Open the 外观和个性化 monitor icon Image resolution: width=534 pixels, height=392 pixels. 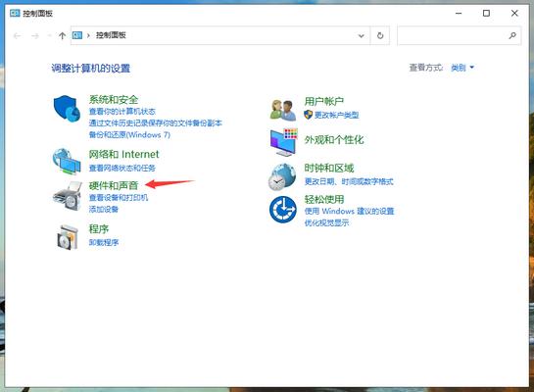[284, 142]
